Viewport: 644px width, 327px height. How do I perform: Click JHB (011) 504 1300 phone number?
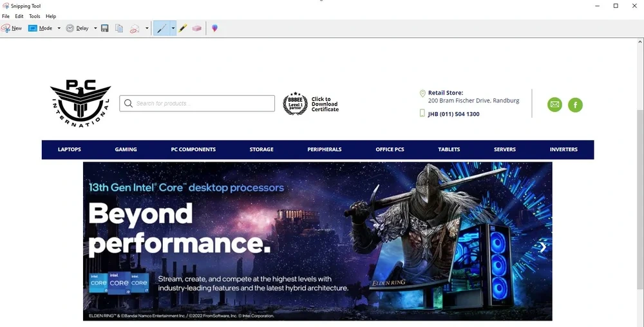[453, 114]
